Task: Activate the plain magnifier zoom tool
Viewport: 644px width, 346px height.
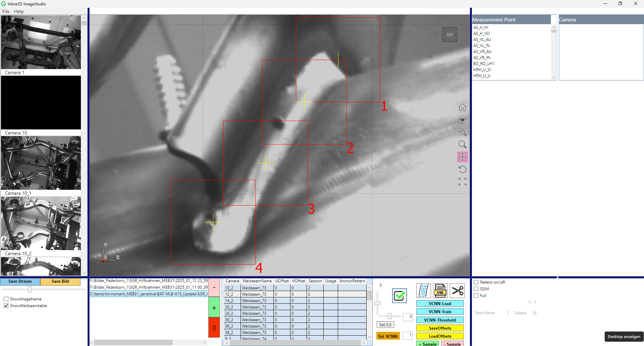Action: pos(463,145)
